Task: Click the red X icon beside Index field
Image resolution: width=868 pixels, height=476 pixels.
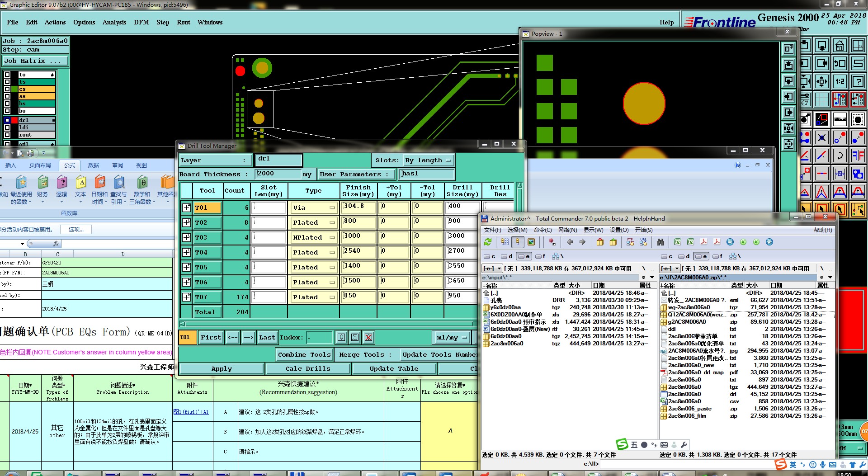Action: [368, 337]
